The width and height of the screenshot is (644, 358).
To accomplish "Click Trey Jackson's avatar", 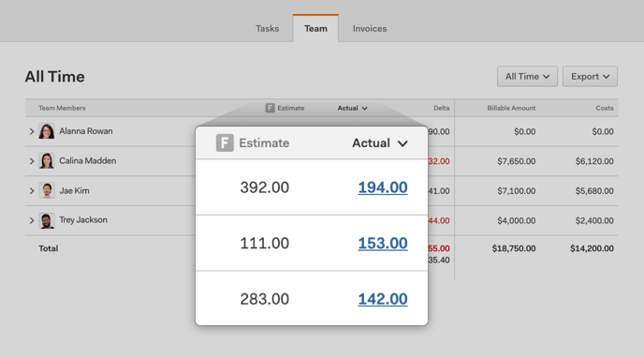I will point(47,220).
